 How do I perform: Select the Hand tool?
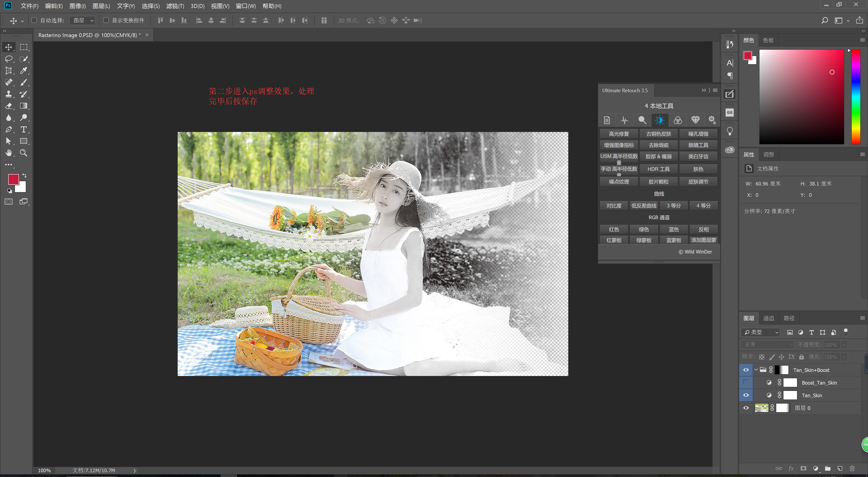[9, 153]
